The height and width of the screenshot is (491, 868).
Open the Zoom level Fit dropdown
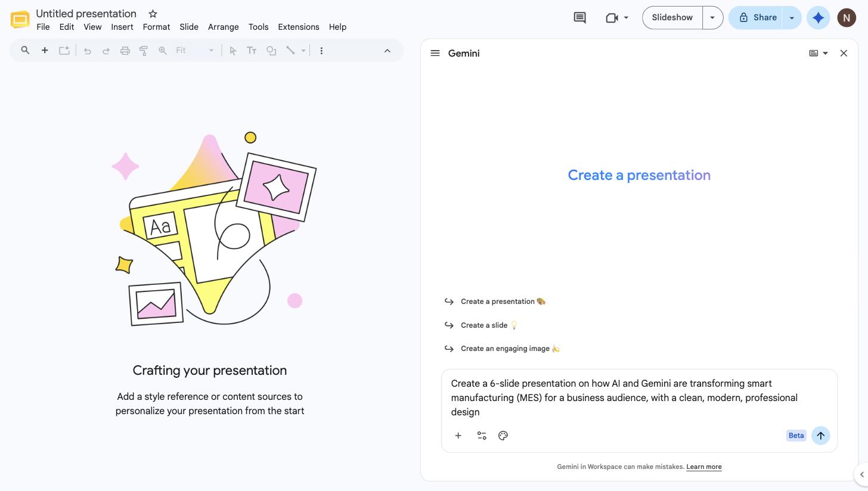pyautogui.click(x=194, y=51)
